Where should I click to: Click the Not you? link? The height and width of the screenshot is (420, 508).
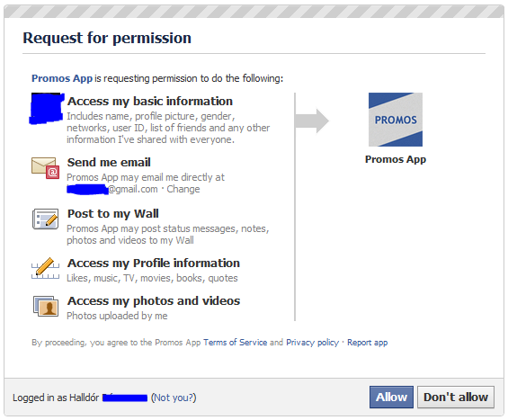(x=174, y=398)
